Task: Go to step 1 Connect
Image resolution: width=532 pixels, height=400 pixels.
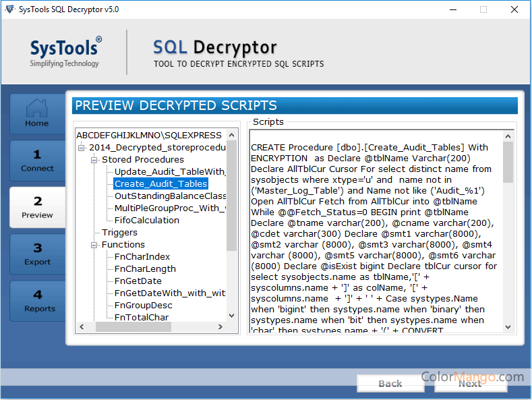Action: click(37, 161)
